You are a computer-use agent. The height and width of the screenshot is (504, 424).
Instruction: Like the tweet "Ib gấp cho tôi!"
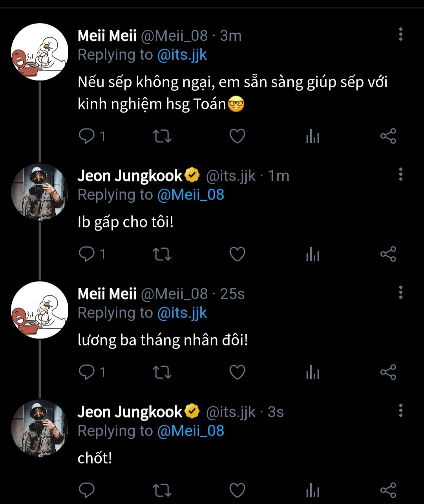(237, 254)
